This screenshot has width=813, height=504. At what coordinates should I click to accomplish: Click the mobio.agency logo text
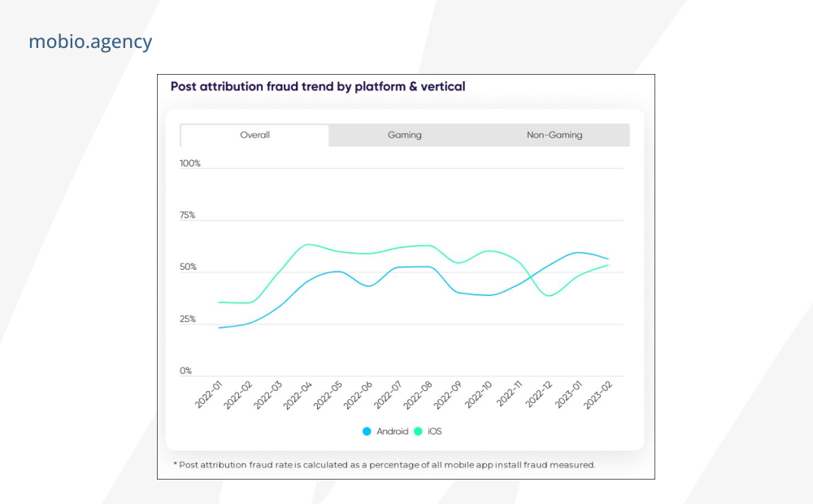pyautogui.click(x=90, y=42)
